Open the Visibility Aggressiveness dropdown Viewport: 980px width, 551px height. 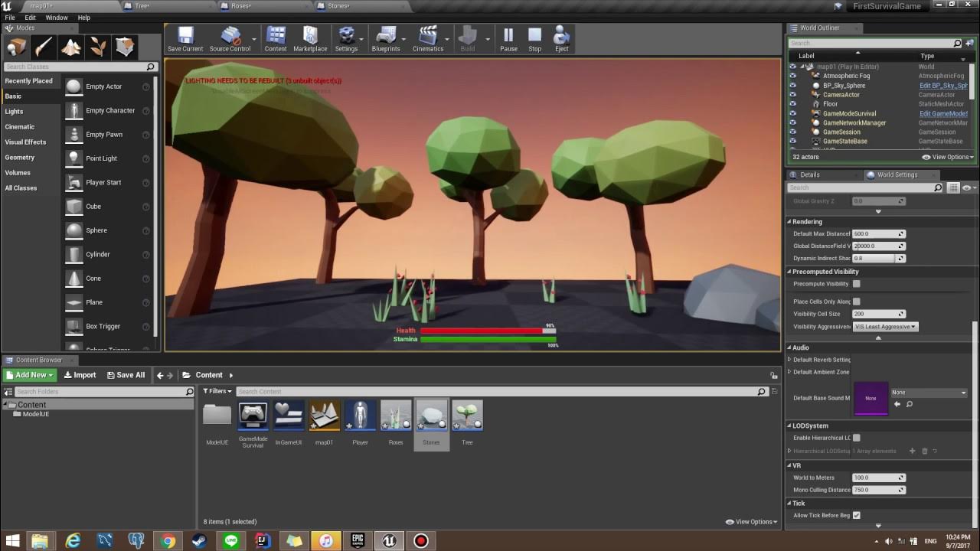[885, 327]
